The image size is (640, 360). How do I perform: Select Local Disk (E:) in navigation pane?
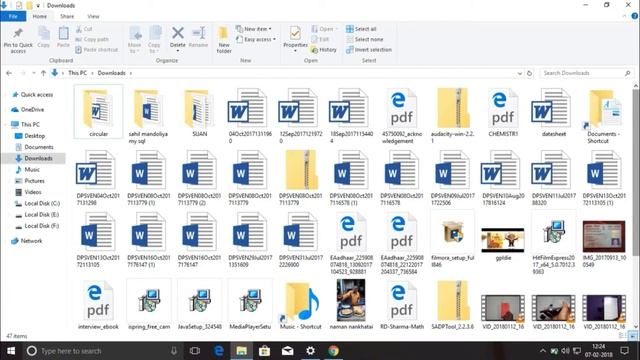pos(38,215)
